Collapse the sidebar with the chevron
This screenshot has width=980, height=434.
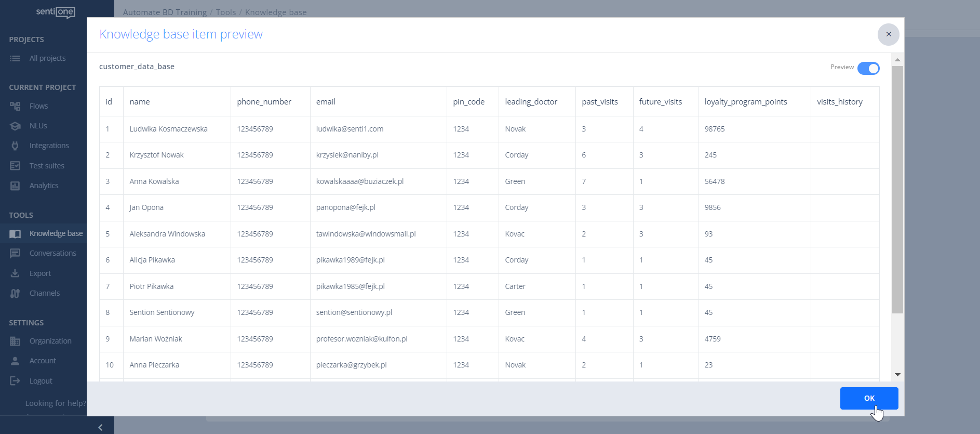[x=100, y=427]
